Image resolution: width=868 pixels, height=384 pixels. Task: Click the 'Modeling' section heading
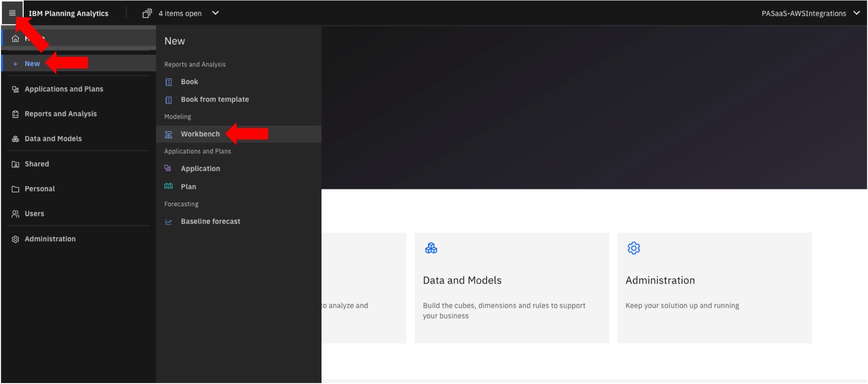pyautogui.click(x=177, y=117)
